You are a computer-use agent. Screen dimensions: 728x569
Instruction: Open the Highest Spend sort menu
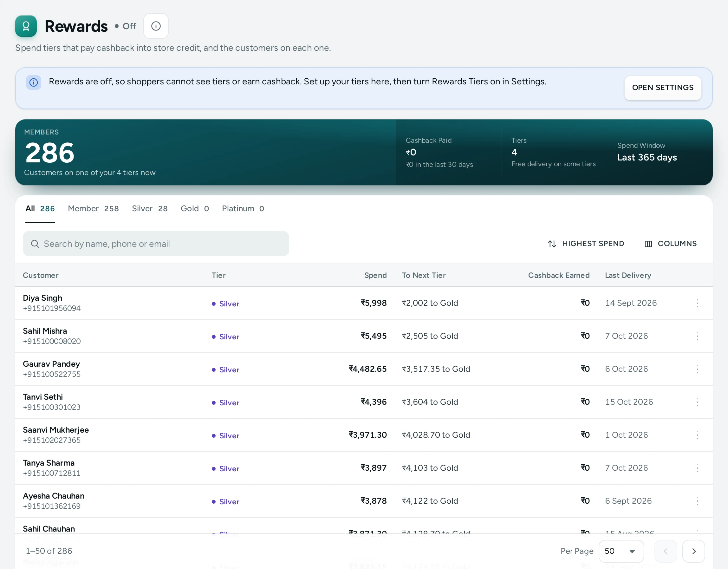point(586,244)
